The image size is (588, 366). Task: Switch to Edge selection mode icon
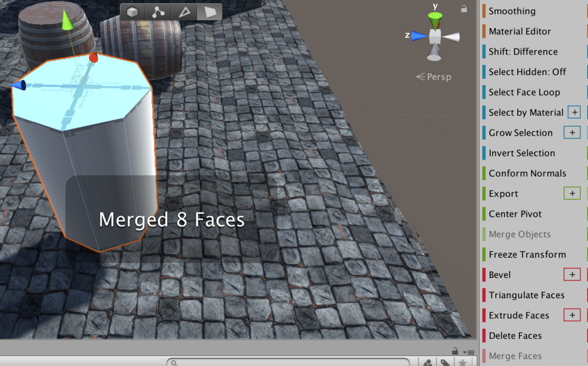click(x=184, y=12)
